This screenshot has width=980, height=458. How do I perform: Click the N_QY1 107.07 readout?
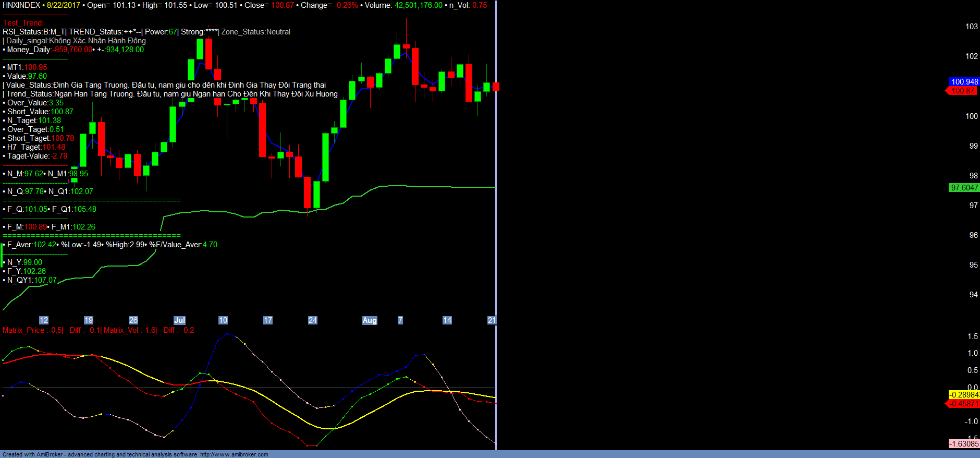(x=32, y=280)
